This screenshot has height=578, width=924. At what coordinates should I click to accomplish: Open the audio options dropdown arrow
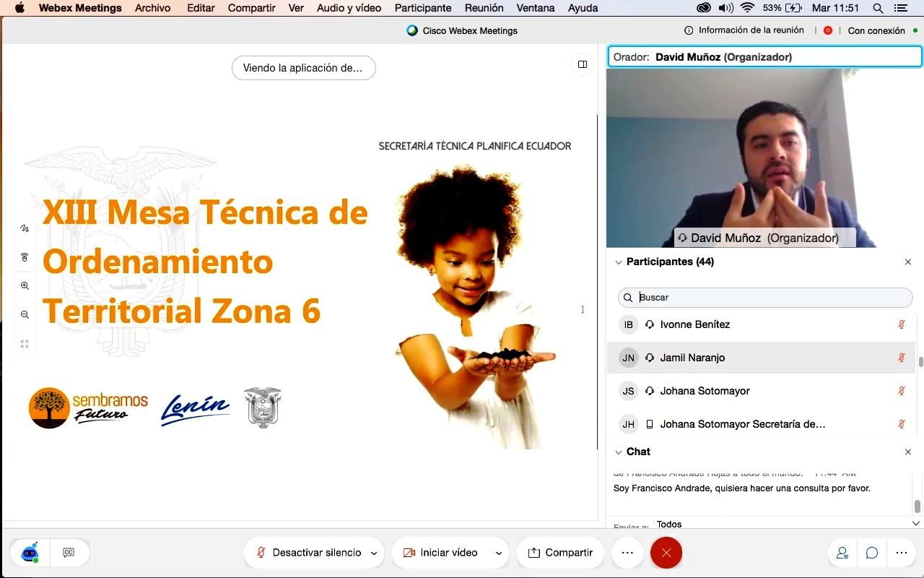[374, 553]
